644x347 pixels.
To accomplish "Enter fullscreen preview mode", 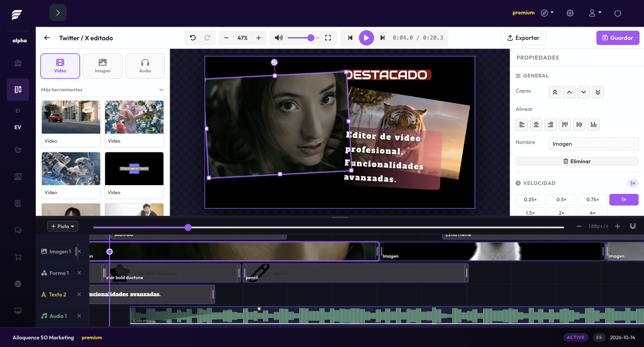I will pyautogui.click(x=328, y=38).
